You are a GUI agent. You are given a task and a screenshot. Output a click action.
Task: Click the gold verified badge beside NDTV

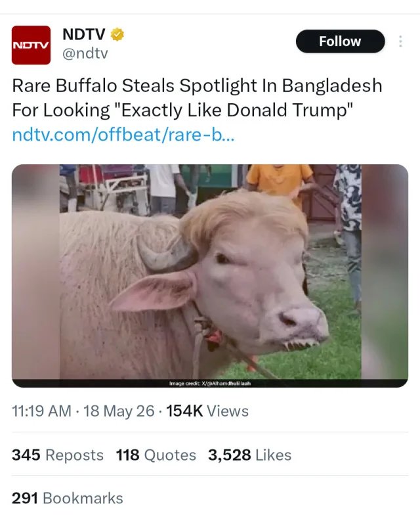(x=117, y=34)
